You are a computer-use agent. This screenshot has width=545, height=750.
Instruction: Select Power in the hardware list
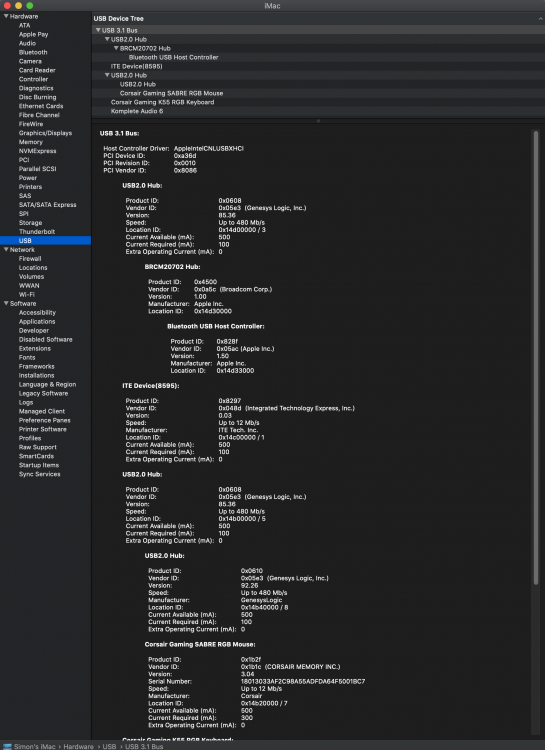28,178
